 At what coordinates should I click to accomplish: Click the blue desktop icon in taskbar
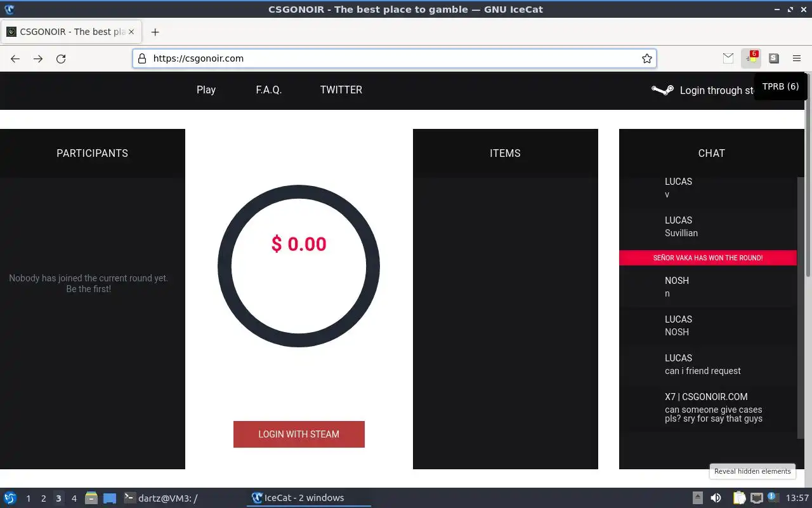point(110,498)
